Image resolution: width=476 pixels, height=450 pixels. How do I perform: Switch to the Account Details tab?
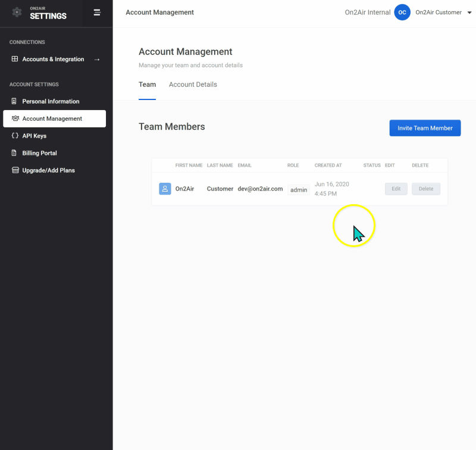(193, 85)
